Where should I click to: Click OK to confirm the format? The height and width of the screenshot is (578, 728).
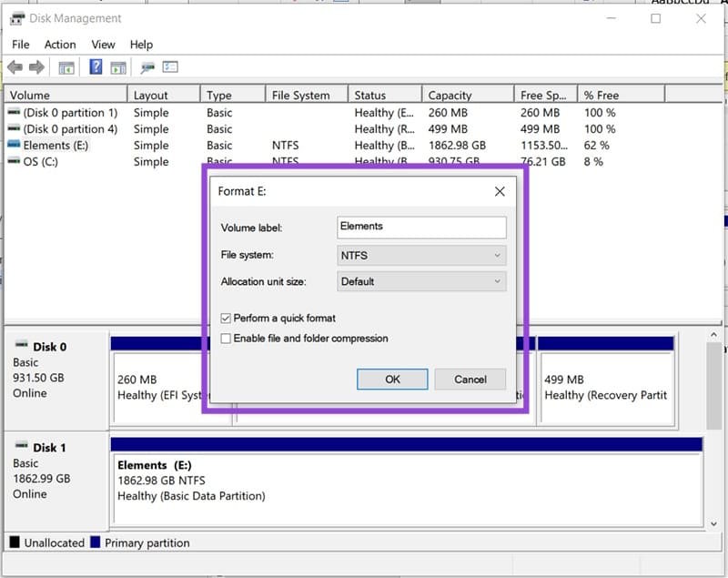[x=392, y=380]
